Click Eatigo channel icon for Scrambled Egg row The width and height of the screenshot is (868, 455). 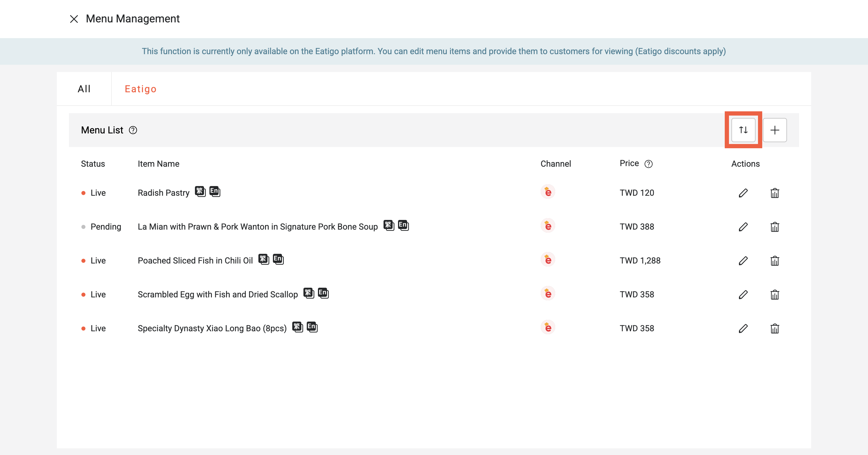[548, 293]
